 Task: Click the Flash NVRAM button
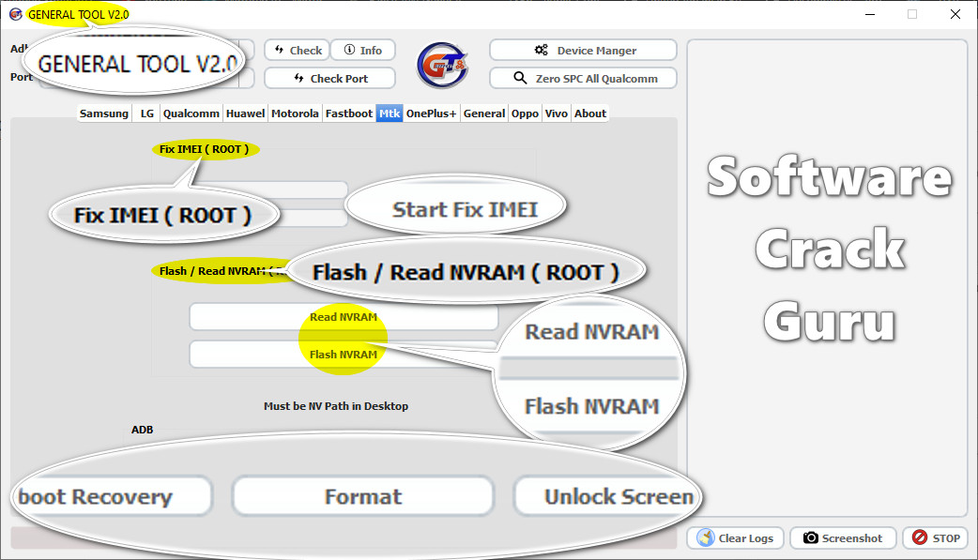tap(344, 355)
